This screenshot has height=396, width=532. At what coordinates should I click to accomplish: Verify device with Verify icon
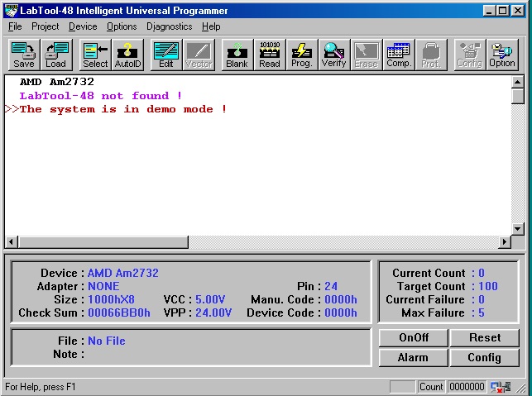334,55
